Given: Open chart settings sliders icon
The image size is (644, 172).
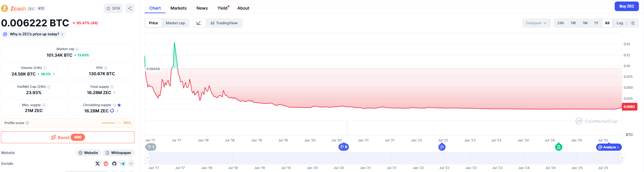Looking at the screenshot, I should pyautogui.click(x=633, y=23).
